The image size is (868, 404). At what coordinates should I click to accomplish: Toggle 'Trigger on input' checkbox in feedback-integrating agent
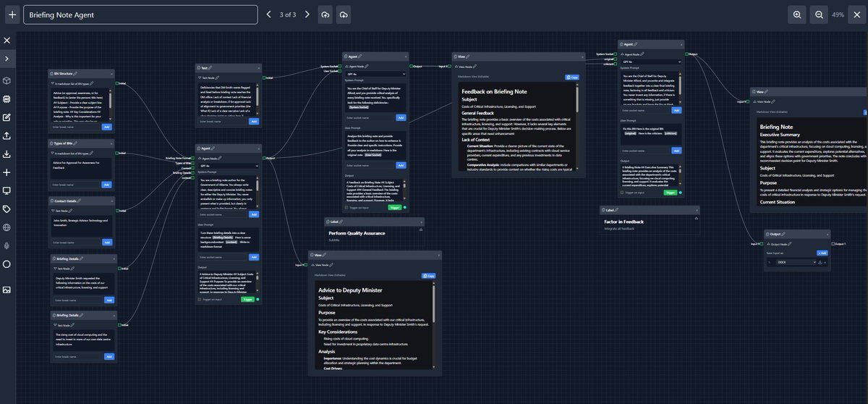[622, 193]
